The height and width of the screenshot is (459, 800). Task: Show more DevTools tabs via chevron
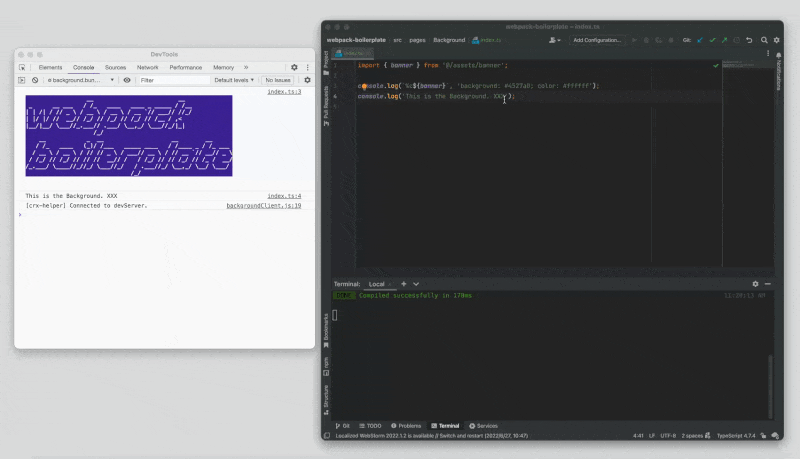pyautogui.click(x=246, y=67)
